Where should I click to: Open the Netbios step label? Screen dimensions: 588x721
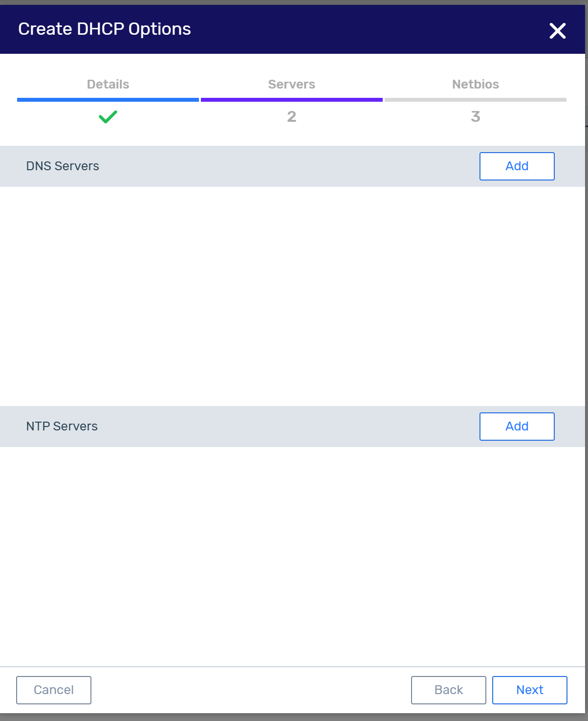point(475,84)
